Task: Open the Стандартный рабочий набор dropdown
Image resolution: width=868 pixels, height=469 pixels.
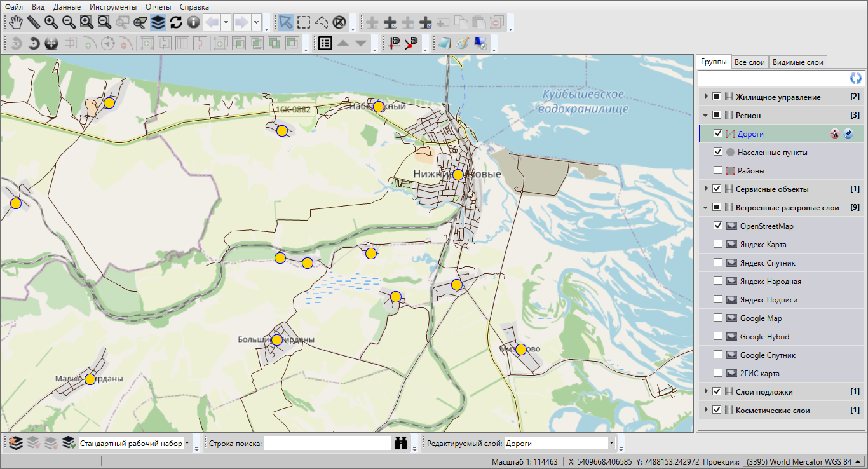Action: [x=187, y=443]
